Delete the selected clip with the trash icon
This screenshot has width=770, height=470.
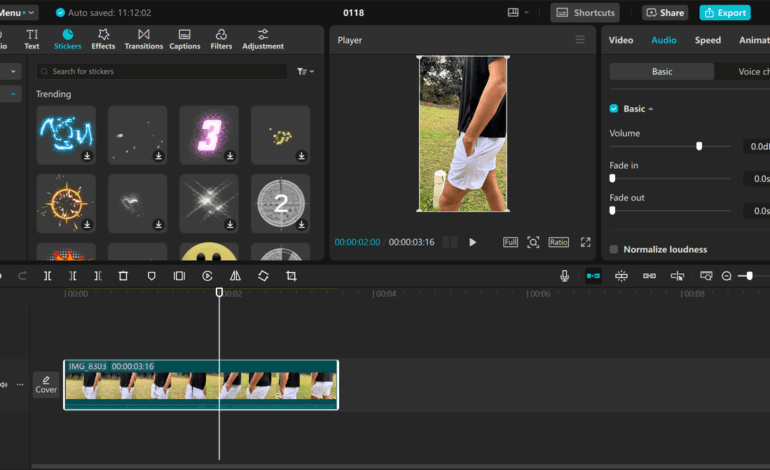pyautogui.click(x=123, y=276)
